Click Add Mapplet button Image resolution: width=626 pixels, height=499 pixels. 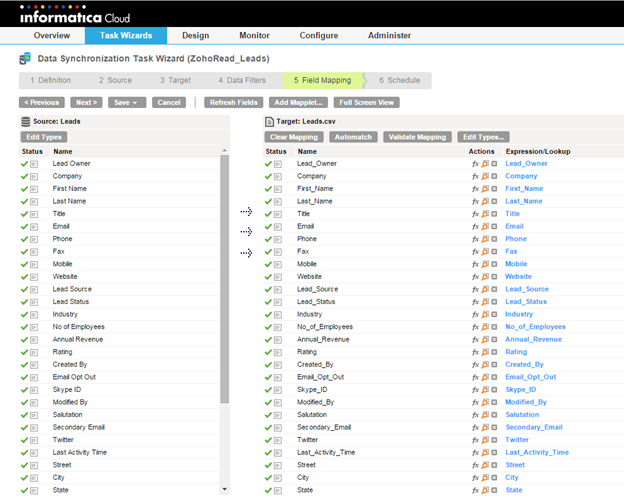[x=298, y=103]
